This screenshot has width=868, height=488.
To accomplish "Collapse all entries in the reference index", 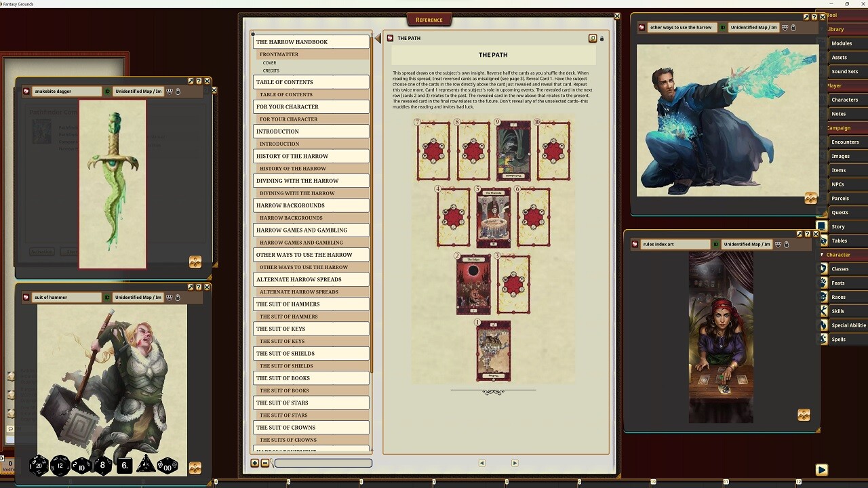I will (264, 463).
